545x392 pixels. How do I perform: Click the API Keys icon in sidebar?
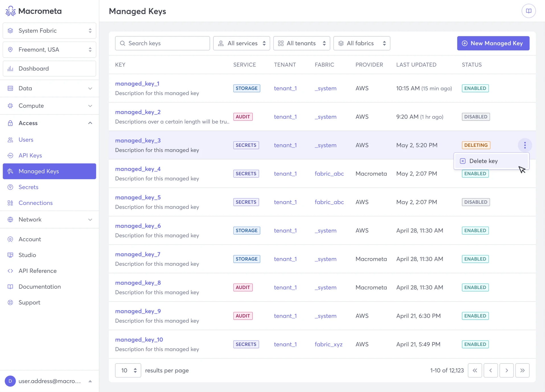pyautogui.click(x=11, y=155)
